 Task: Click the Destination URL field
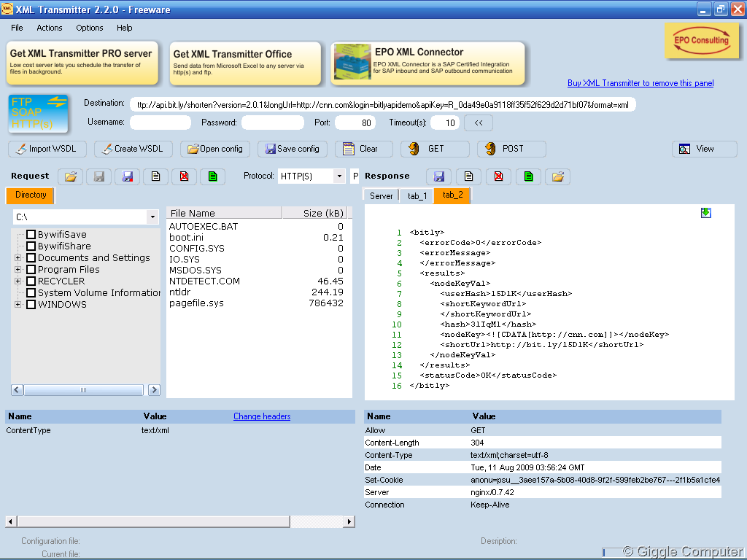pos(382,105)
